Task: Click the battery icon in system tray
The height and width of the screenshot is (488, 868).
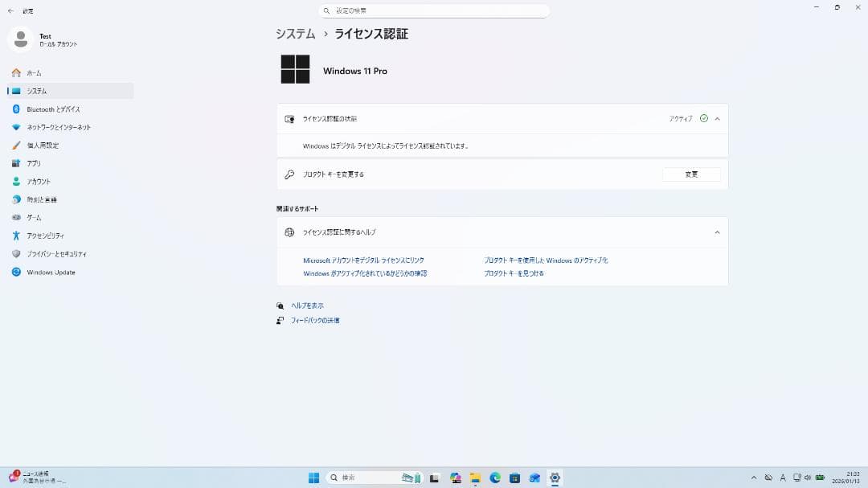Action: point(821,478)
